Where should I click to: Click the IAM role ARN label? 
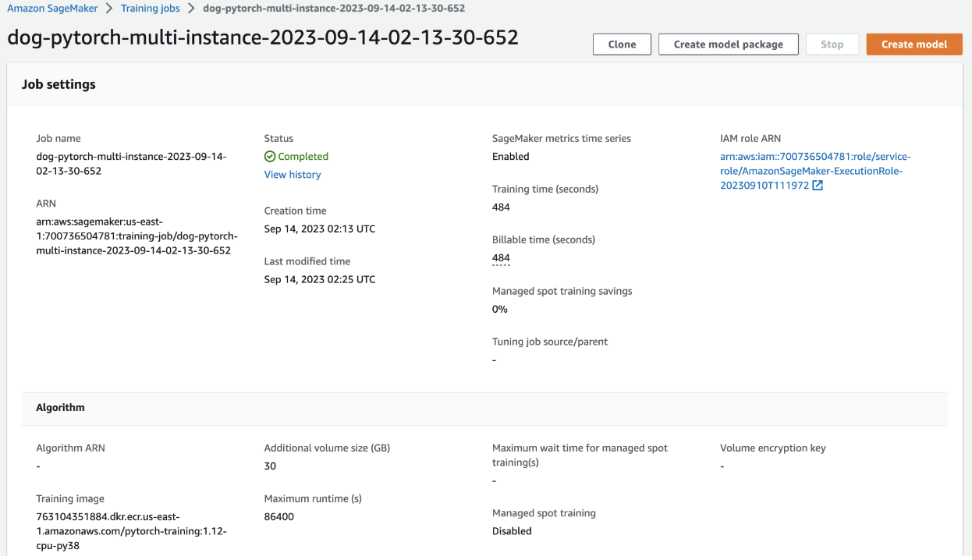(x=750, y=139)
